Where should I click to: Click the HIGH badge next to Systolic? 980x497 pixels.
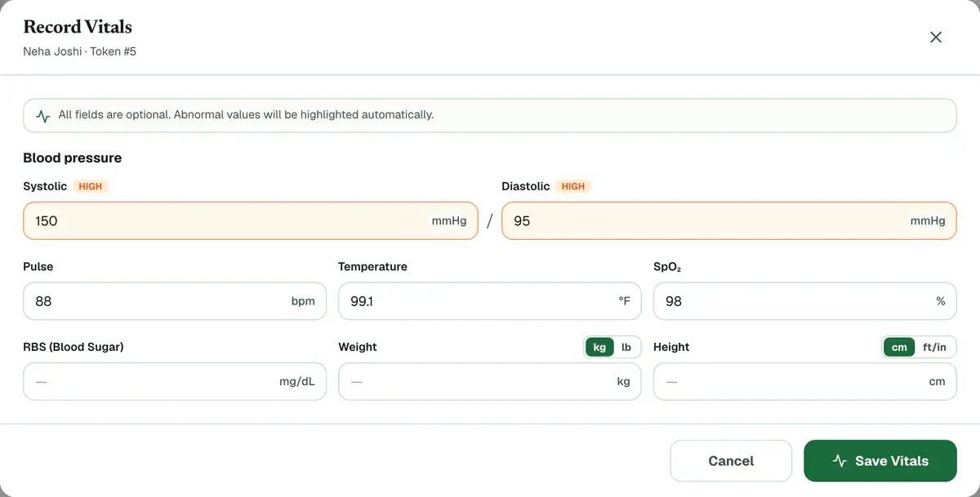coord(91,186)
